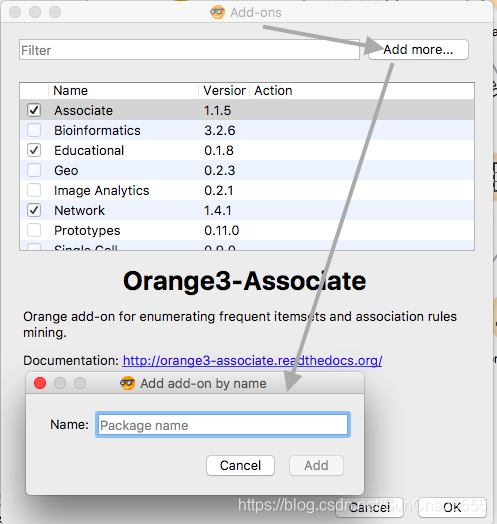The width and height of the screenshot is (497, 524).
Task: Tick the Geo add-on checkbox
Action: coord(34,170)
